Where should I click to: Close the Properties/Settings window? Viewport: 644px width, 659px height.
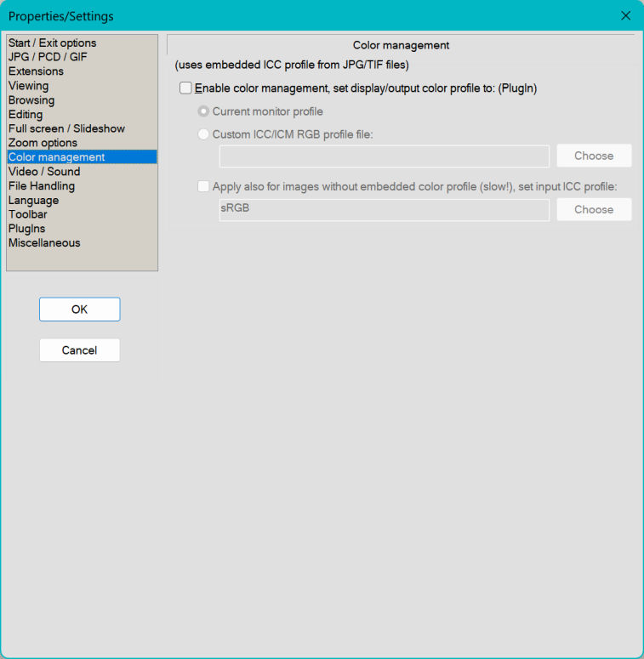625,16
